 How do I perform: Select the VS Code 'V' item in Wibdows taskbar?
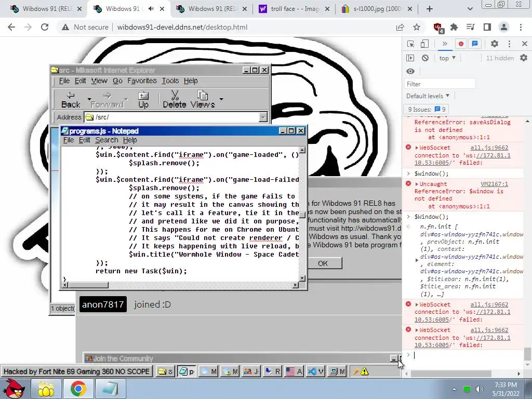coord(315,371)
